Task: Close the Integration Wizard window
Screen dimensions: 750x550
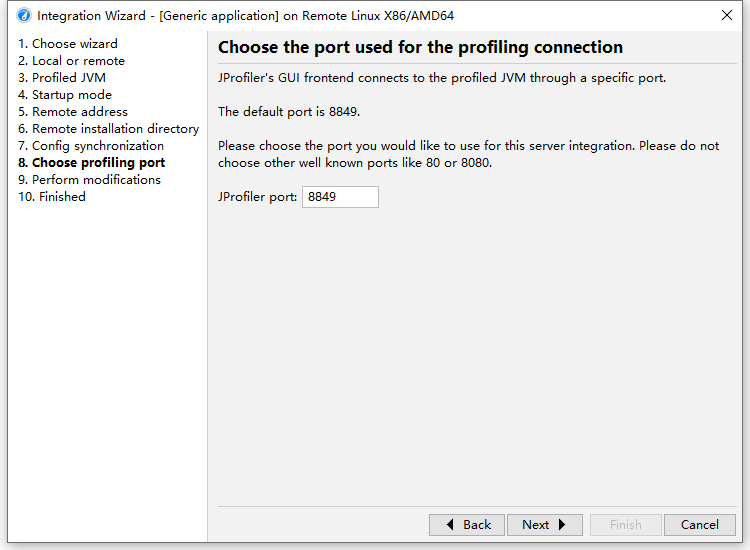Action: pos(726,16)
